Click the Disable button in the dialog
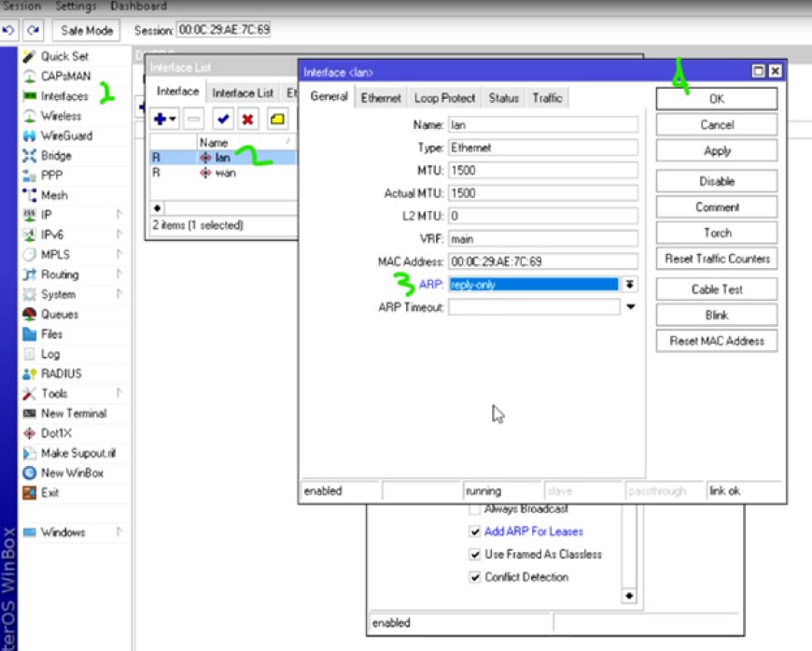This screenshot has width=812, height=651. pos(717,181)
